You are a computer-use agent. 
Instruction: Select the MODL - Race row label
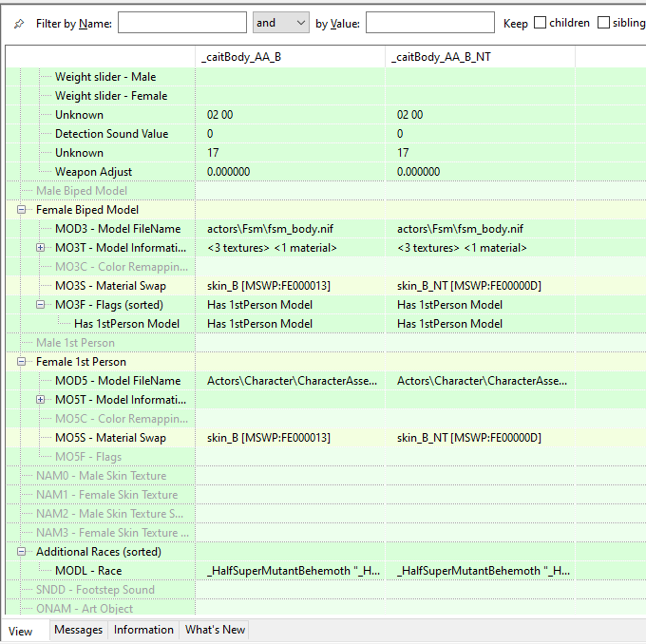click(x=88, y=571)
